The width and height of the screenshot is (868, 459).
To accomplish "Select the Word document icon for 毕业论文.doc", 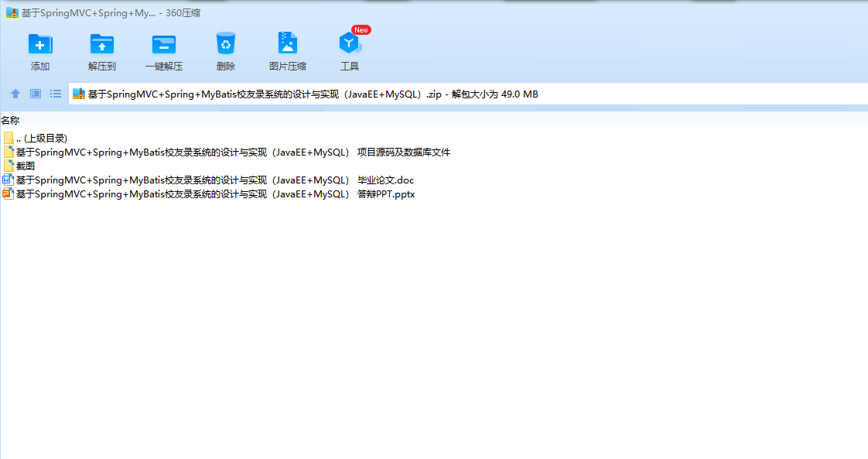I will [x=8, y=180].
